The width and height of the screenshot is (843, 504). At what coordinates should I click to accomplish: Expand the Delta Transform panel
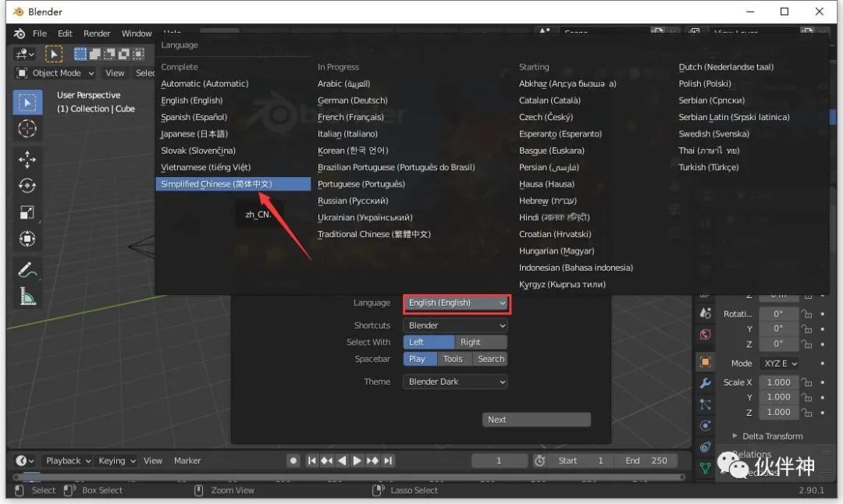coord(768,436)
